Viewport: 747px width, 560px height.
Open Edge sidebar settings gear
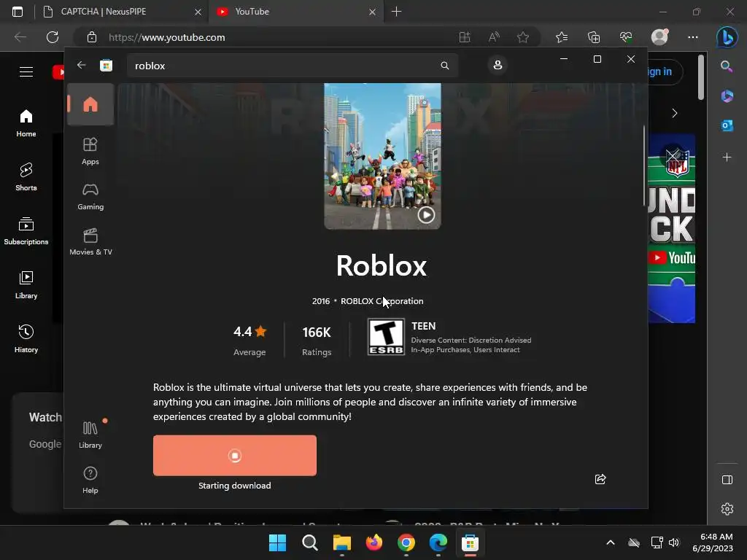pyautogui.click(x=727, y=509)
